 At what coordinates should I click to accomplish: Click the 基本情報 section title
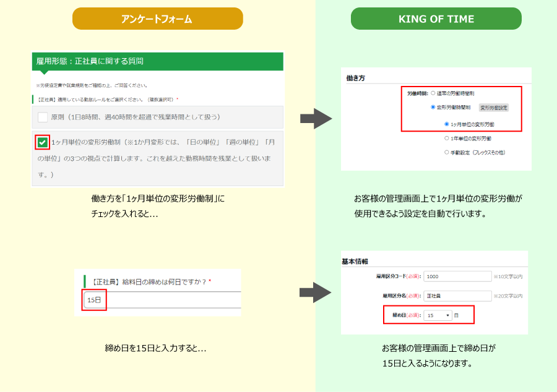coord(355,262)
